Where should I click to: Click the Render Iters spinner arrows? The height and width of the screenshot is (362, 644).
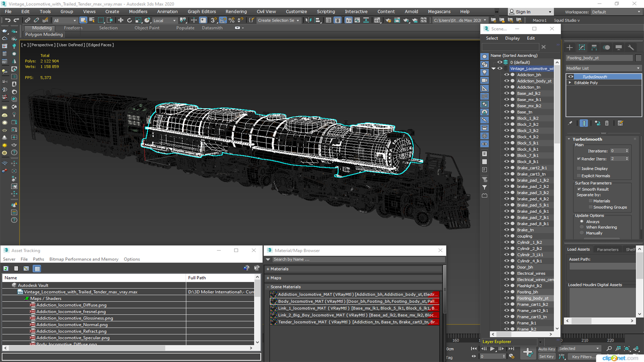(627, 159)
